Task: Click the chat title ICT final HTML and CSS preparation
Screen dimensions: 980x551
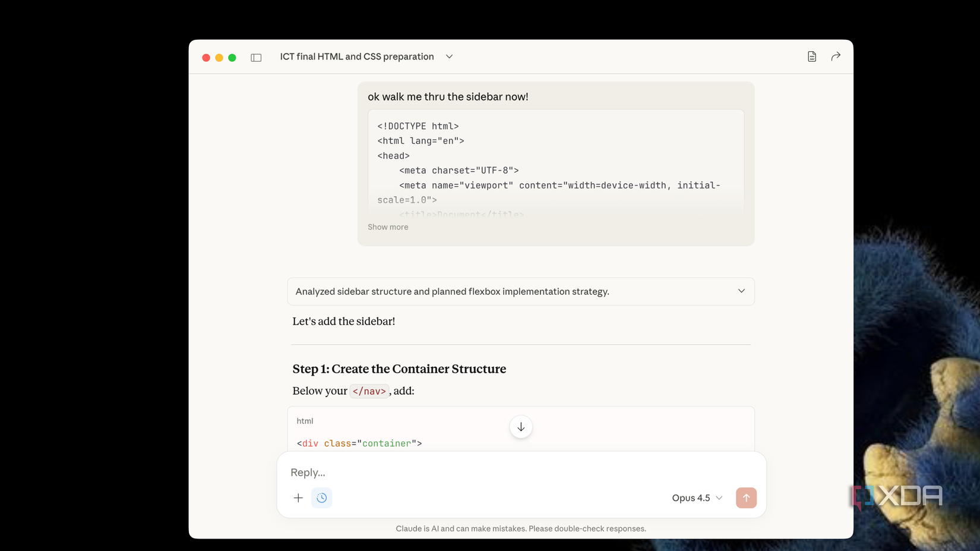Action: pos(357,56)
